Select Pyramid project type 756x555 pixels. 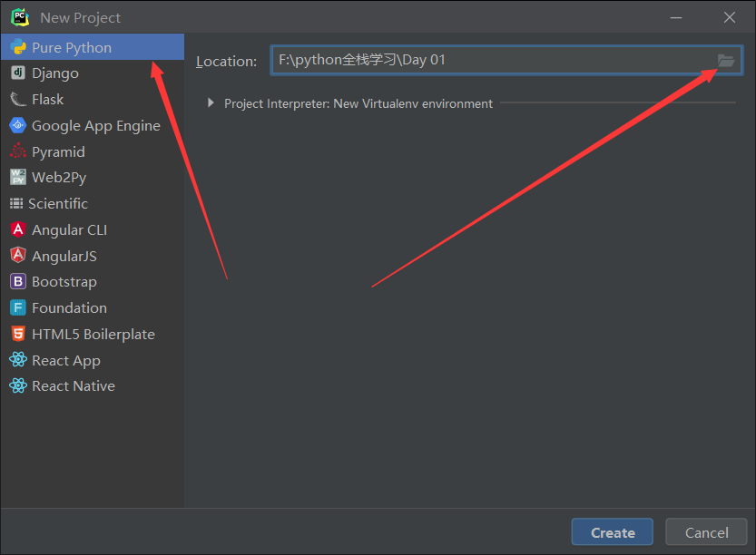coord(92,151)
